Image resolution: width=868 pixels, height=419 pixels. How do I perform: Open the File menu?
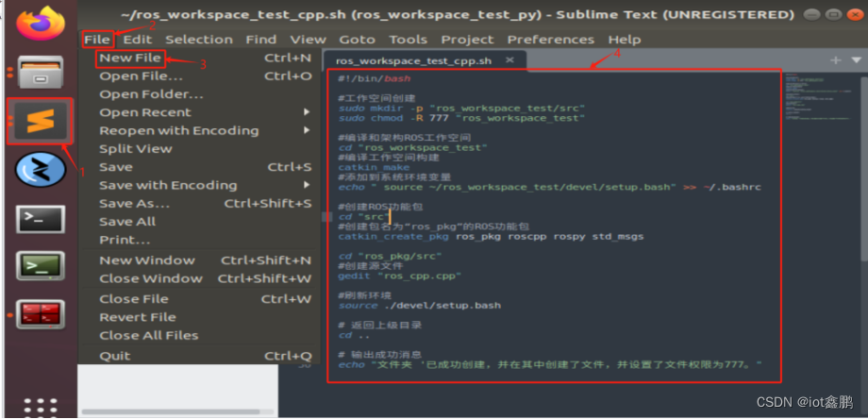click(x=97, y=40)
